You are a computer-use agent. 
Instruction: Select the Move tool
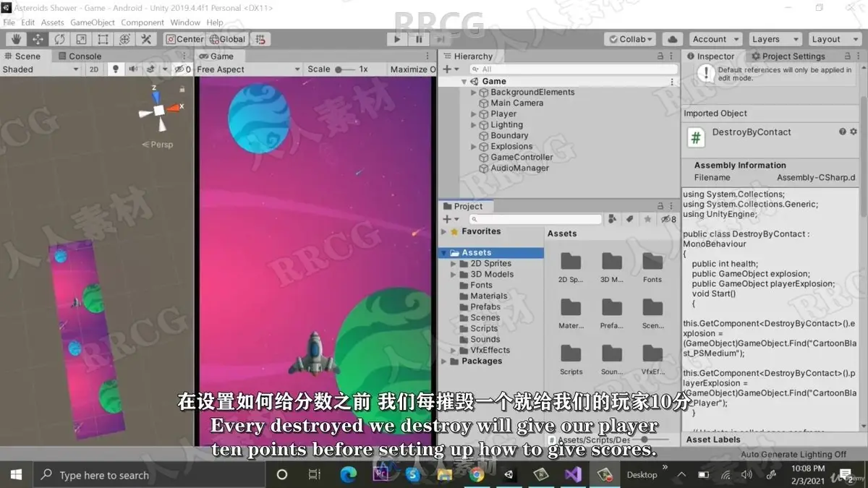pyautogui.click(x=38, y=39)
